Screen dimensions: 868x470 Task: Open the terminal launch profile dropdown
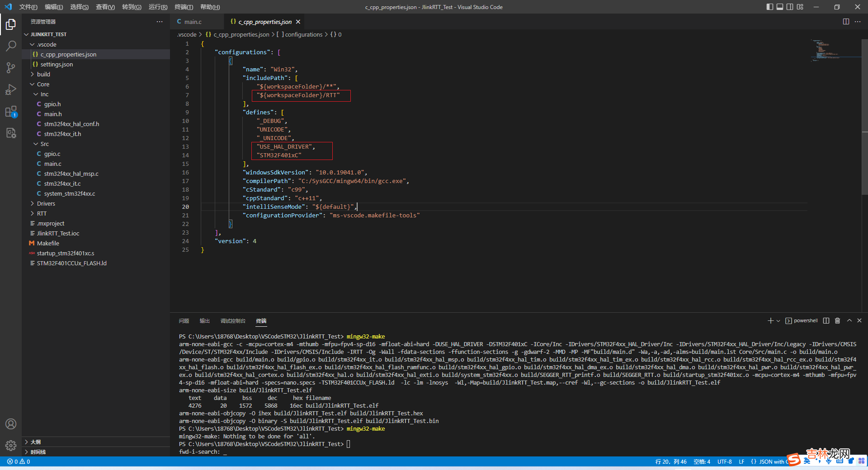pos(778,320)
